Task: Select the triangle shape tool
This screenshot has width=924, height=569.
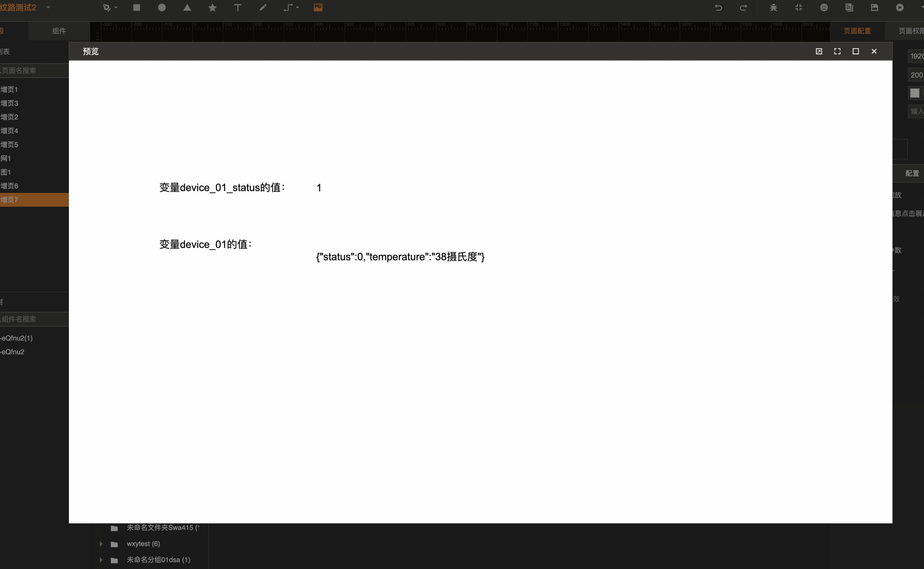Action: coord(187,7)
